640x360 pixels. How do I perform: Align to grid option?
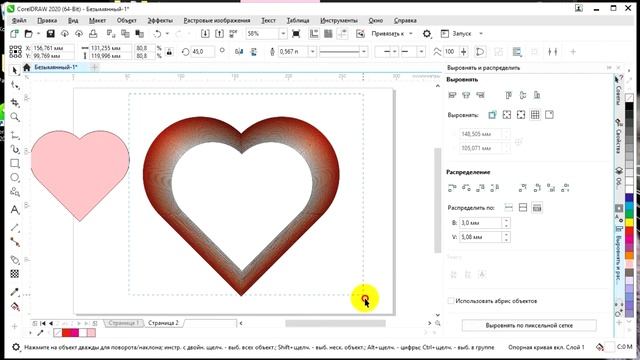click(x=535, y=115)
